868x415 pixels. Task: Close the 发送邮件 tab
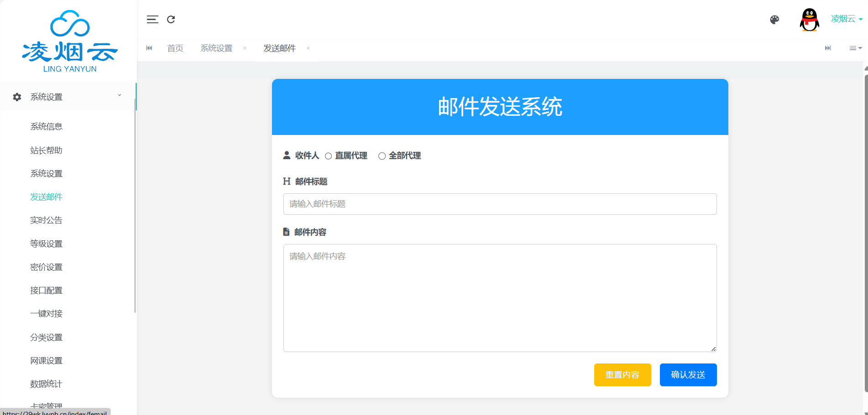point(308,48)
